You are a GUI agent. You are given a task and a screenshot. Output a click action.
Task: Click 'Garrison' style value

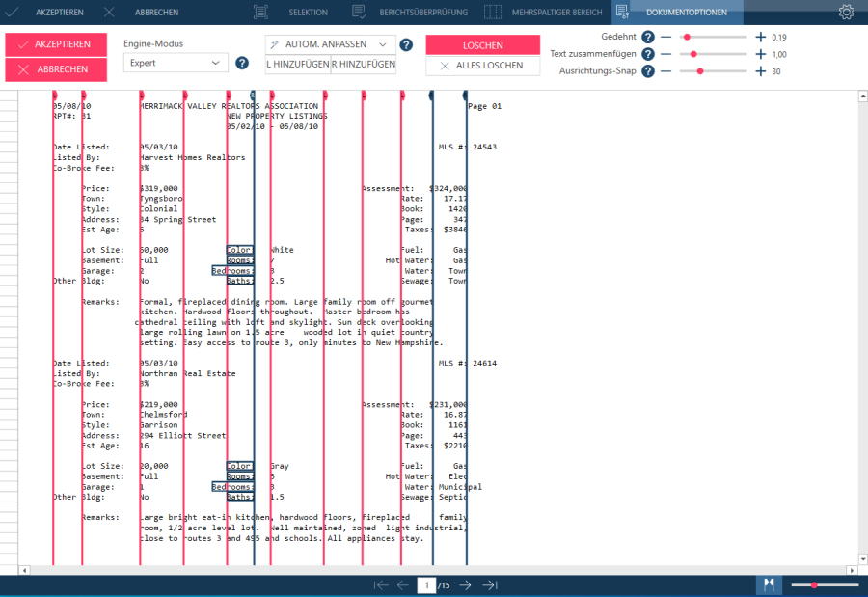[159, 425]
